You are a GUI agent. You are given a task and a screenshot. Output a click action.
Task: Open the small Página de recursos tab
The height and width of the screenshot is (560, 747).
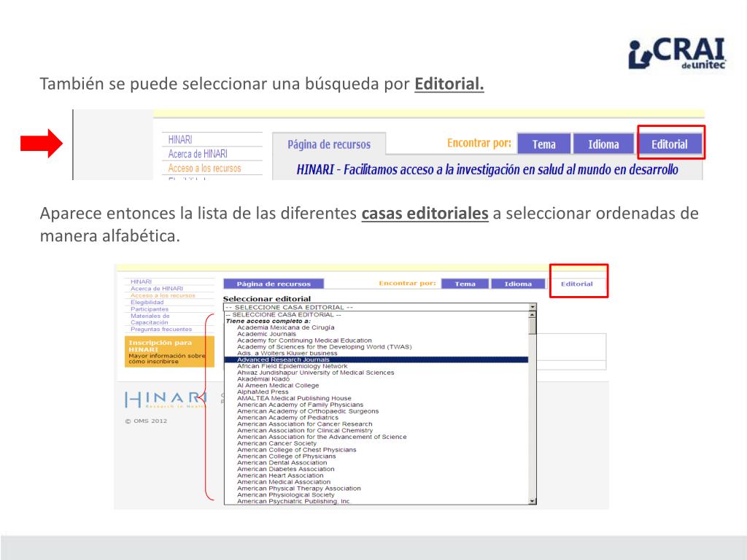274,284
